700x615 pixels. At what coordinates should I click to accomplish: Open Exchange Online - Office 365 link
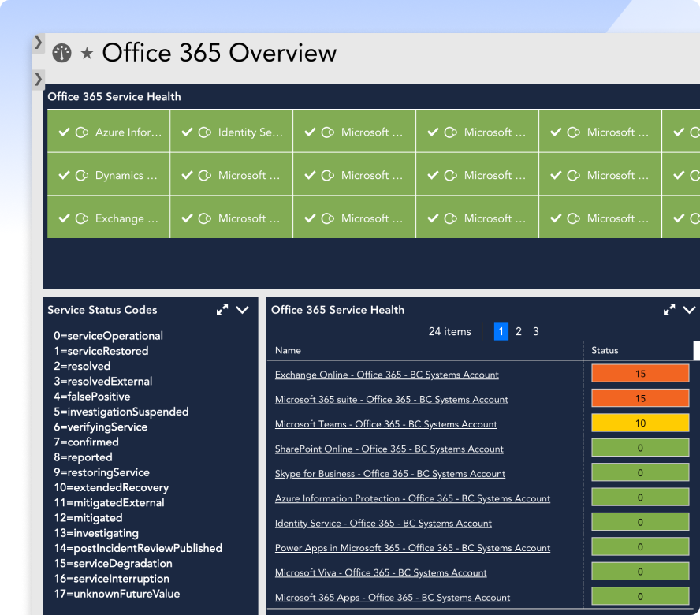click(386, 375)
